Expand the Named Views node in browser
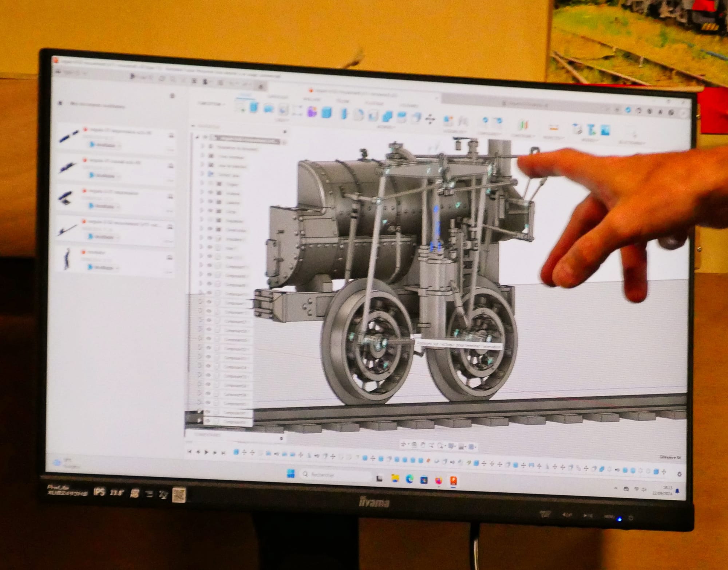 (x=202, y=156)
